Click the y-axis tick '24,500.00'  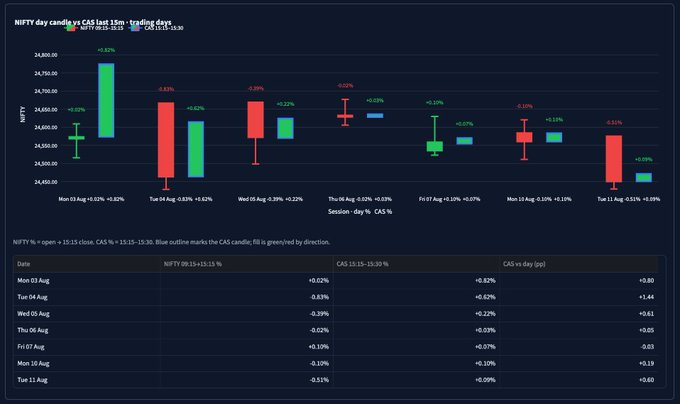tap(46, 163)
